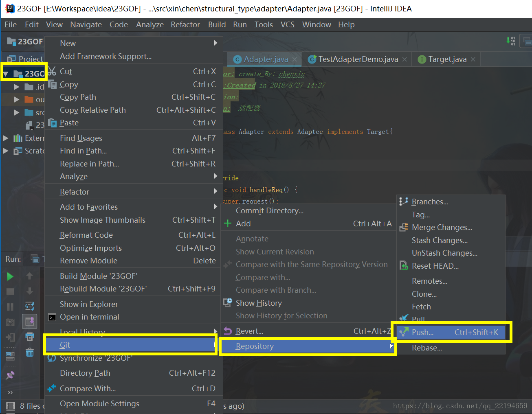Click the Stop square icon in Run panel
The height and width of the screenshot is (414, 532).
10,291
